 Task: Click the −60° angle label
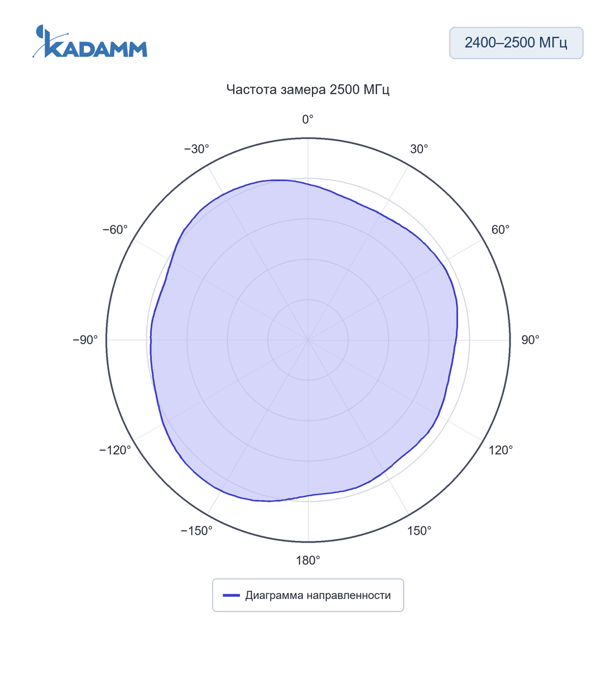click(115, 230)
